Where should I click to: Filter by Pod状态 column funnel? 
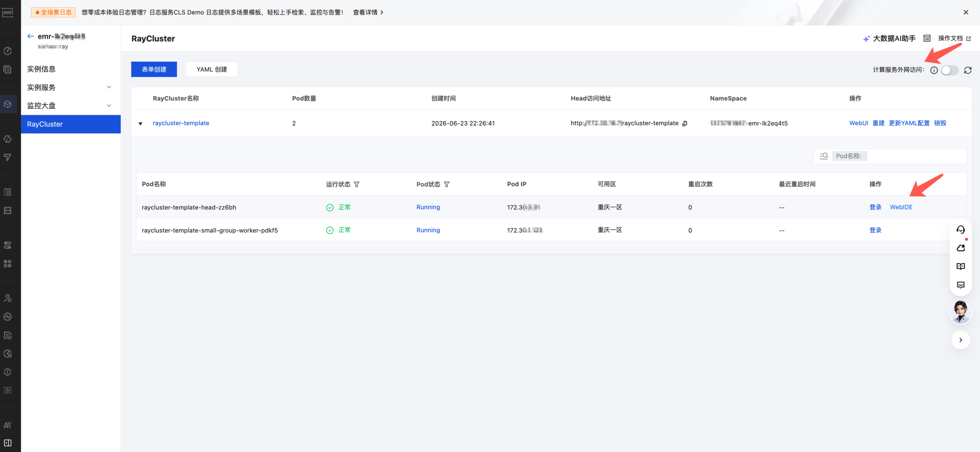point(447,184)
